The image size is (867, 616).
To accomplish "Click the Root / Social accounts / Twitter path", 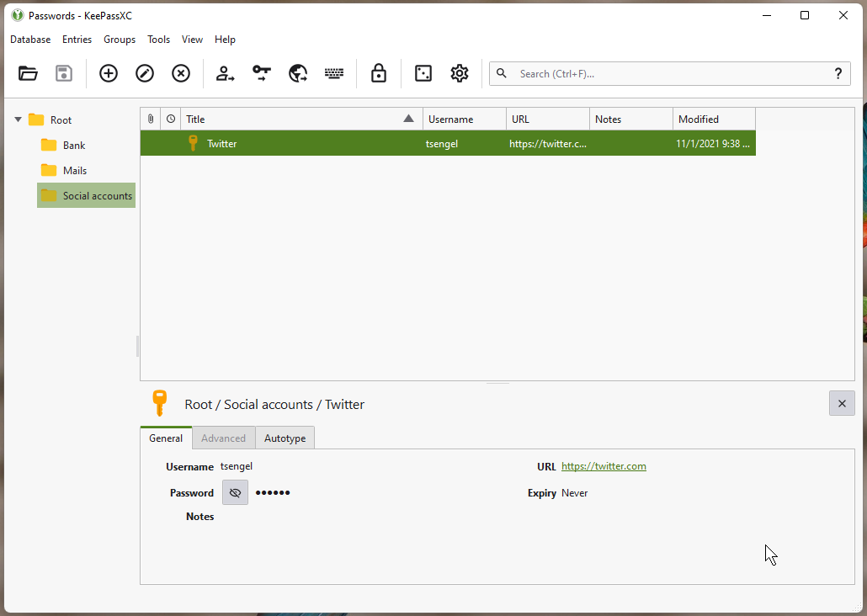I will point(274,404).
